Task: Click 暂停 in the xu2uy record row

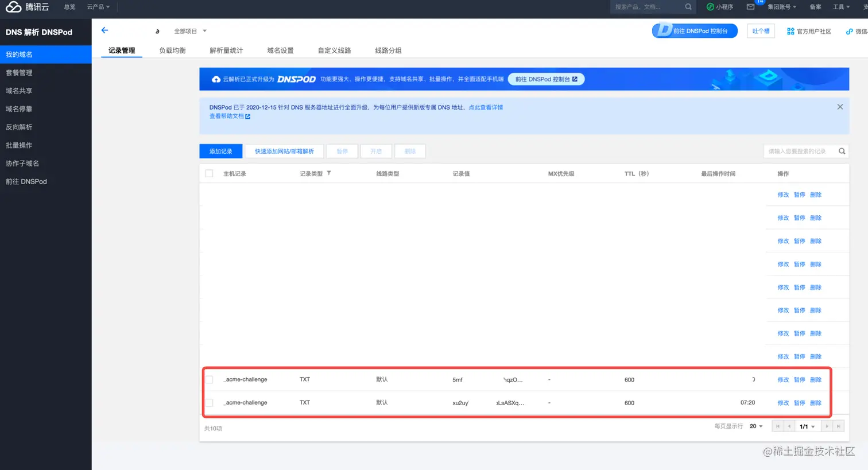Action: point(799,403)
